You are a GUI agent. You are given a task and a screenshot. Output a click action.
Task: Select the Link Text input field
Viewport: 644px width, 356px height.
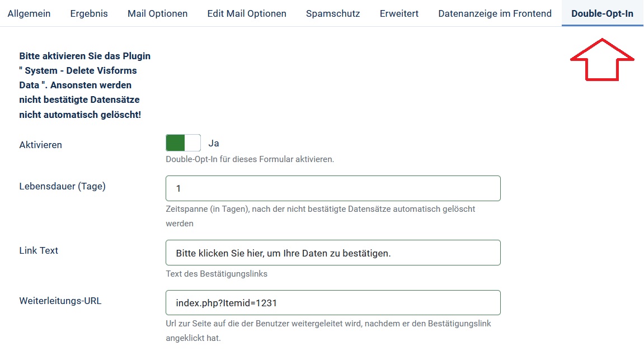pos(333,253)
